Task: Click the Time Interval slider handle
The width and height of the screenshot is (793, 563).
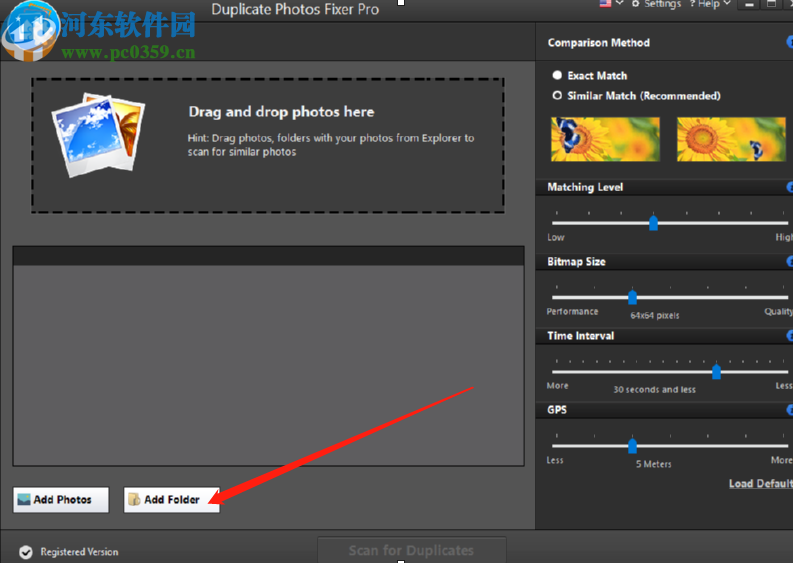Action: coord(716,372)
